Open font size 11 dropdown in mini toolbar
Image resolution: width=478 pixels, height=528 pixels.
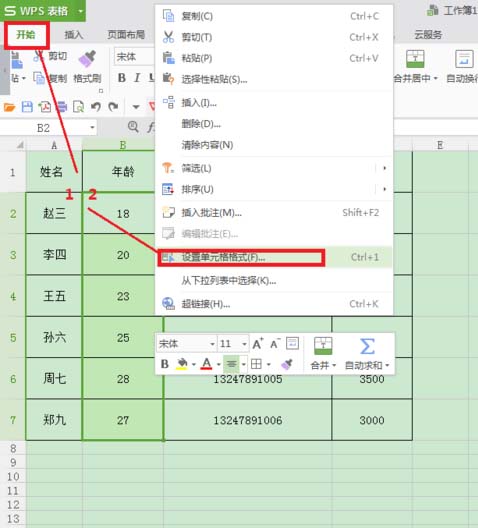[x=244, y=344]
